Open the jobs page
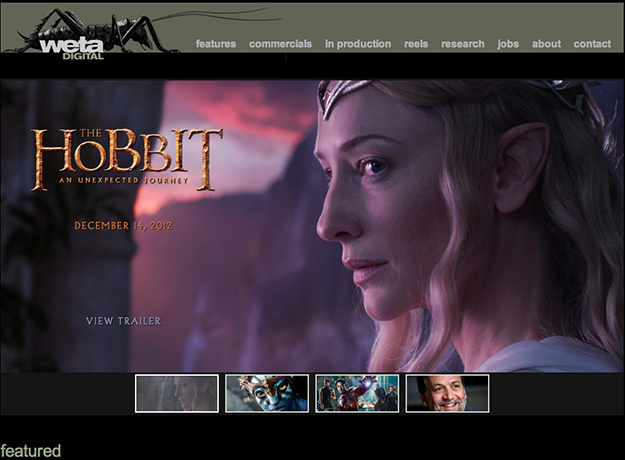This screenshot has width=625, height=460. (x=508, y=44)
